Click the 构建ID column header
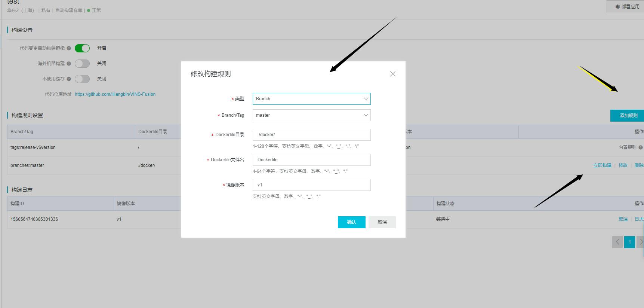The width and height of the screenshot is (644, 308). [17, 204]
